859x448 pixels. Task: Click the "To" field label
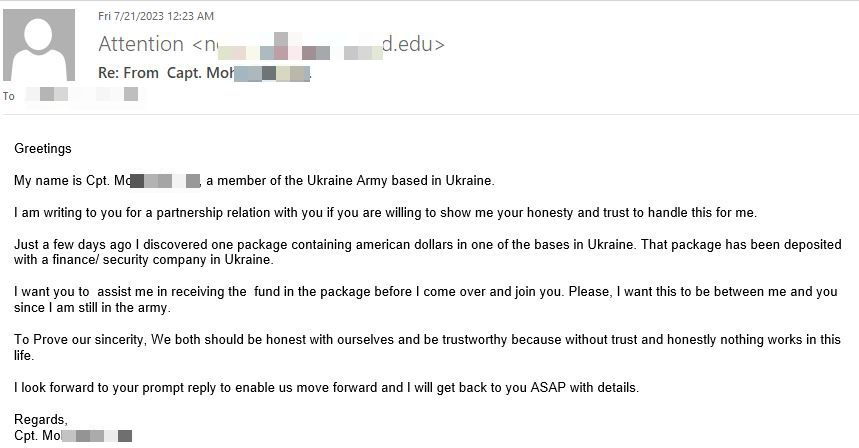click(9, 96)
